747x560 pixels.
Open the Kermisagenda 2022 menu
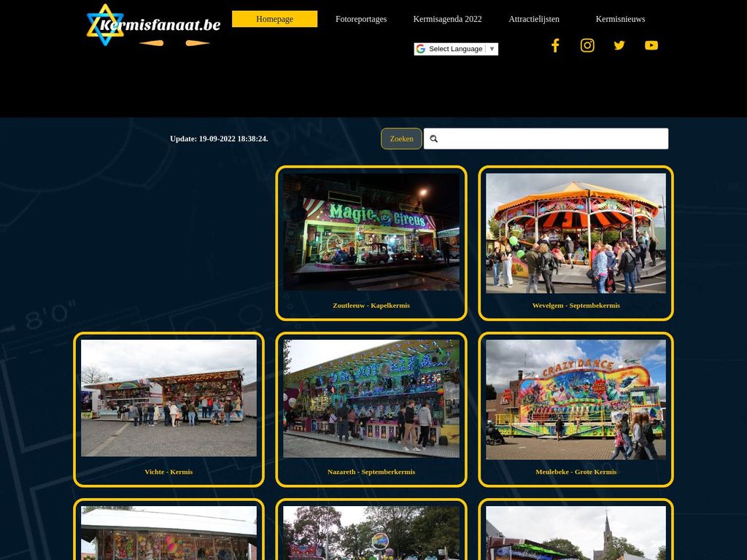tap(447, 19)
